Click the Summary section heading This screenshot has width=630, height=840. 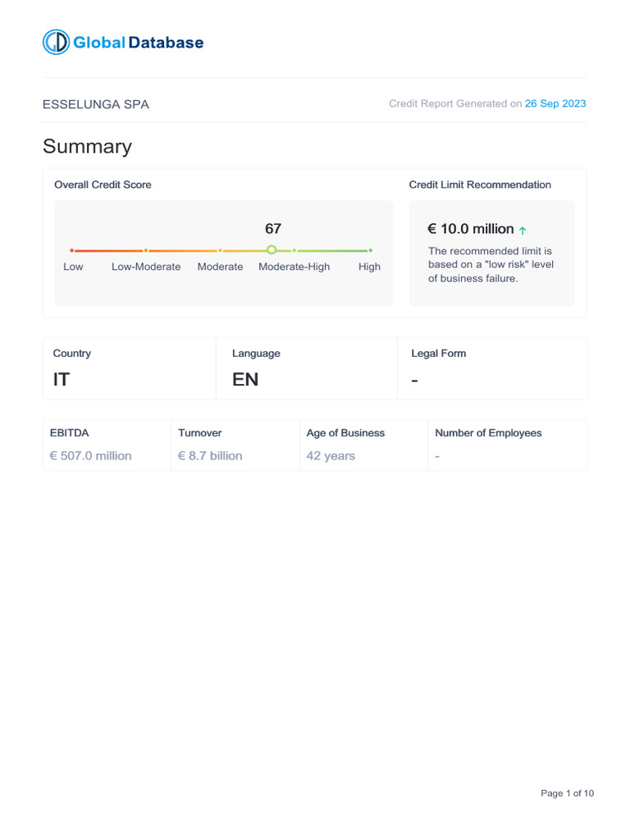click(87, 147)
